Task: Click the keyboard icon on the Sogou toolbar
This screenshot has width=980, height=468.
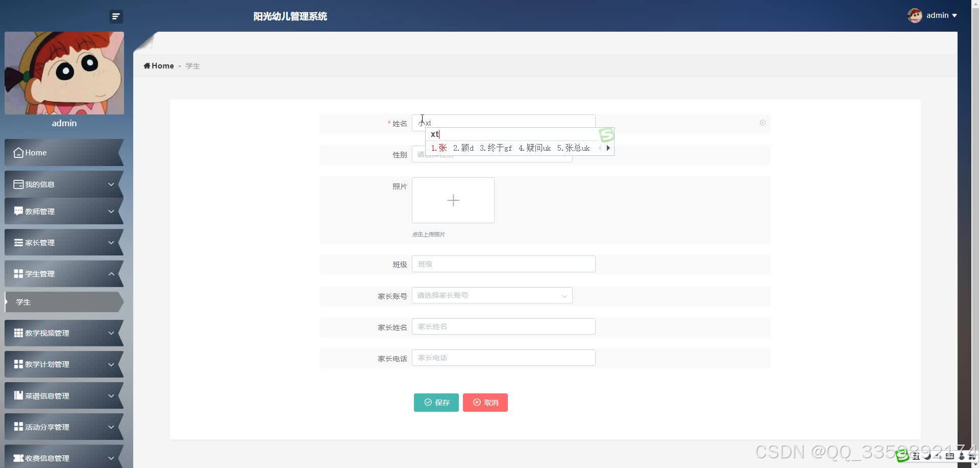Action: 950,456
